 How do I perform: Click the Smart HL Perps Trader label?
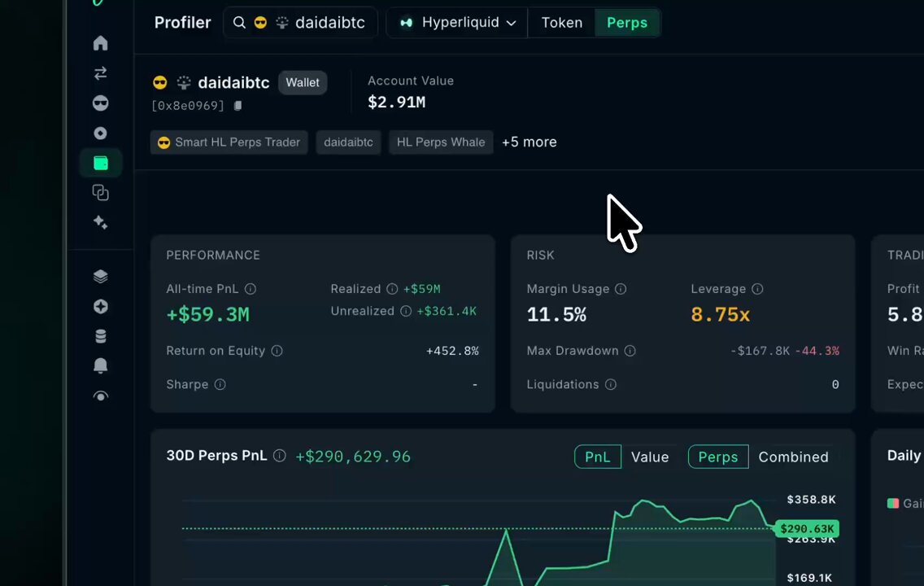click(229, 142)
